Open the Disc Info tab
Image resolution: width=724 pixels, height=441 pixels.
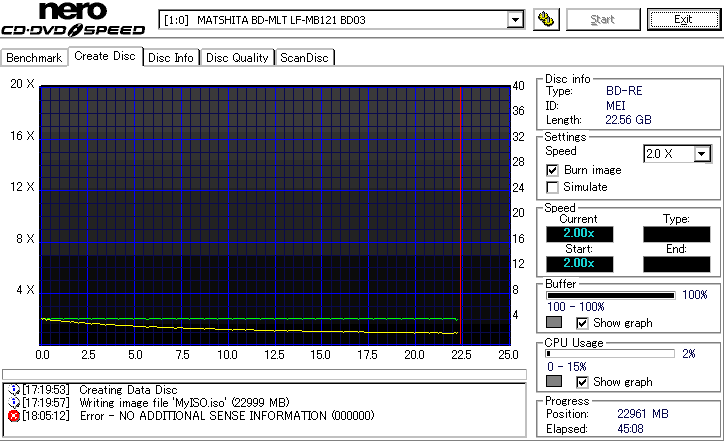[x=171, y=58]
